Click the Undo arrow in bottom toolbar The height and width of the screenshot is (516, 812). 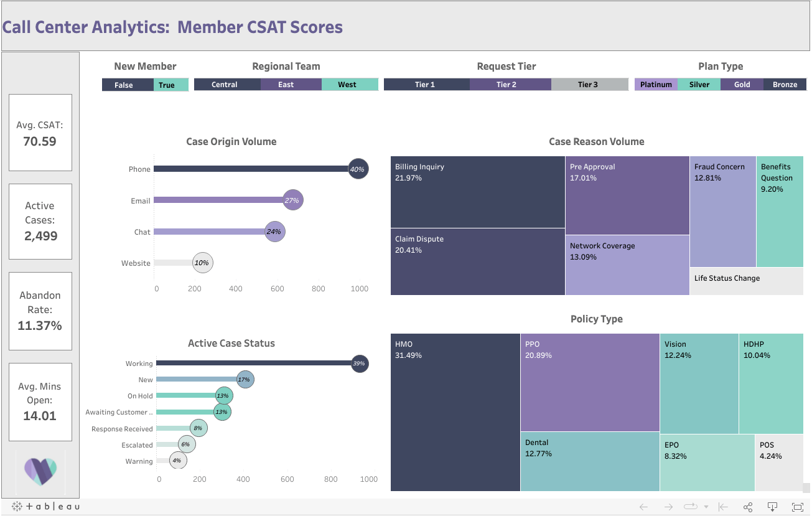pos(643,507)
